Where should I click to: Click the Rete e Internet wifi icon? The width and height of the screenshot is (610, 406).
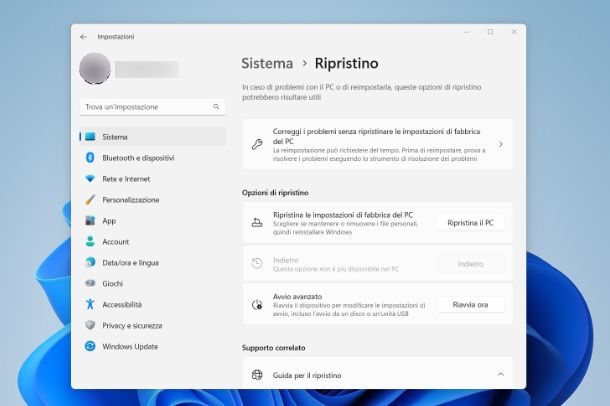(90, 178)
